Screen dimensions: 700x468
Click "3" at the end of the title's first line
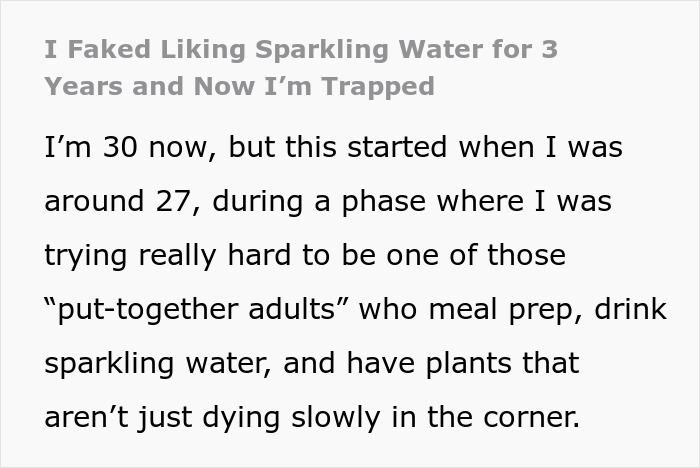(x=549, y=48)
